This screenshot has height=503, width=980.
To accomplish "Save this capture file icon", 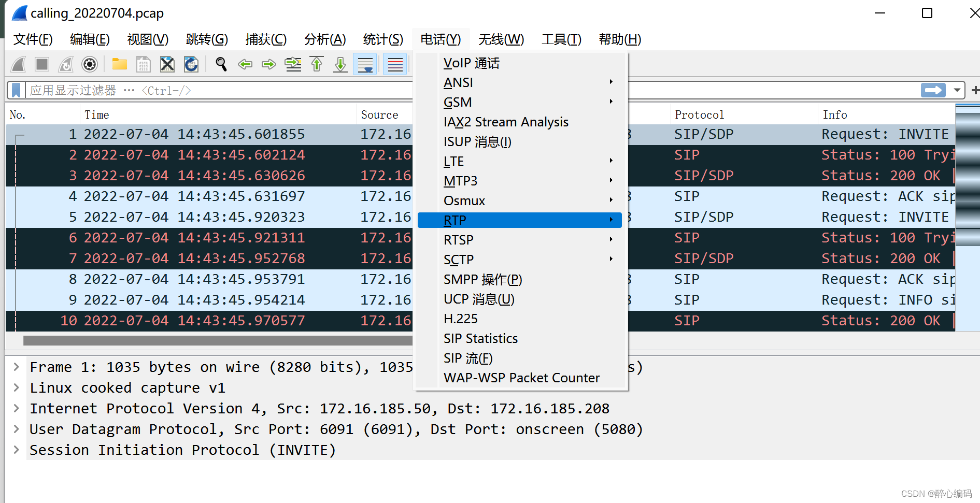I will coord(144,64).
